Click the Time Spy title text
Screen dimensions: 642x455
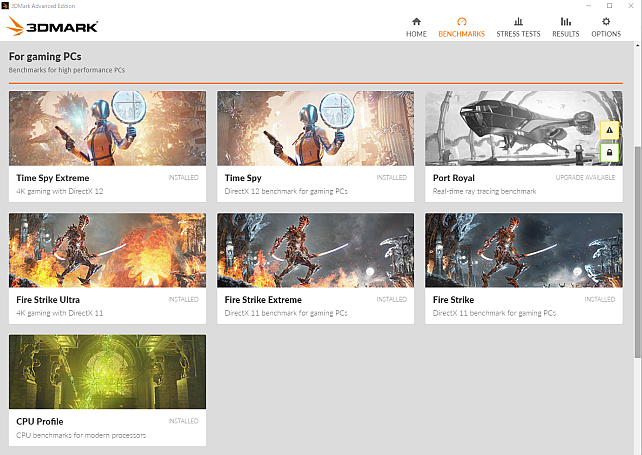pos(243,178)
